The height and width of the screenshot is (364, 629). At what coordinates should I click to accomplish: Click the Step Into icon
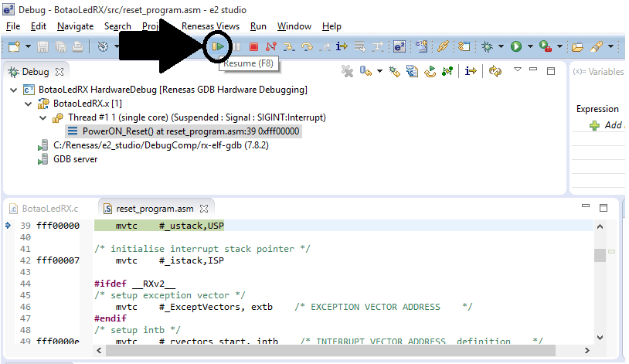[289, 47]
